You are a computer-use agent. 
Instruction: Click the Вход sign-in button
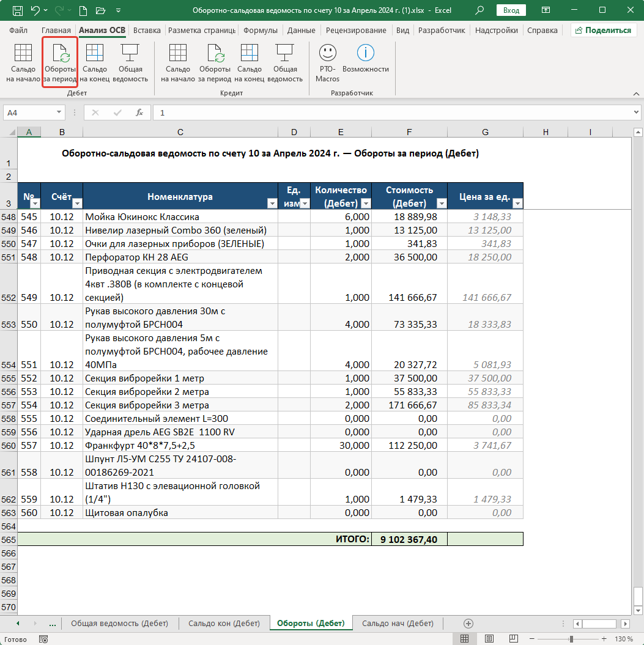tap(511, 10)
